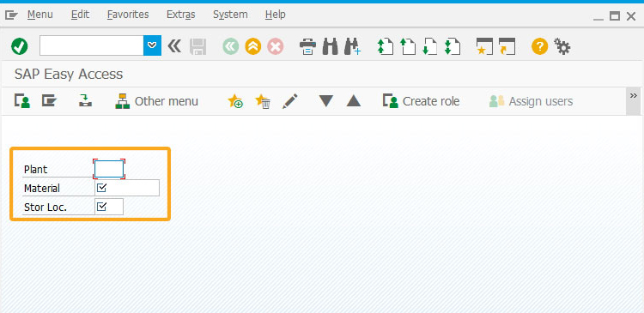The width and height of the screenshot is (644, 313).
Task: Click the Find binoculars icon
Action: 331,46
